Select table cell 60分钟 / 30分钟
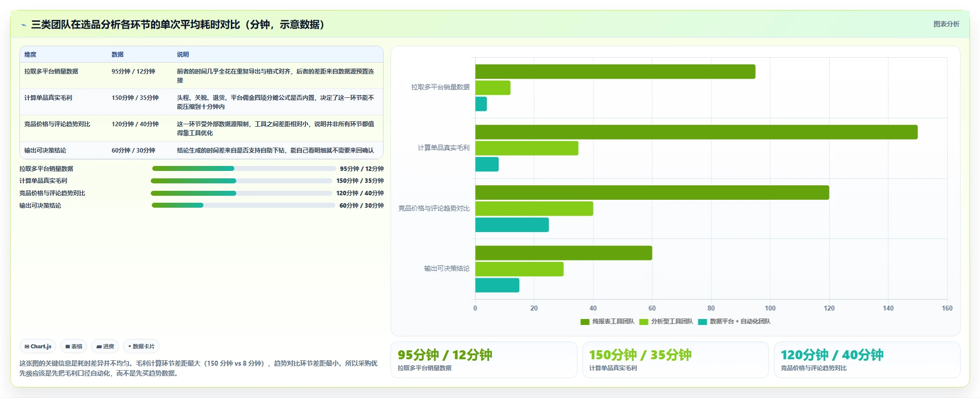Image resolution: width=980 pixels, height=398 pixels. [133, 151]
